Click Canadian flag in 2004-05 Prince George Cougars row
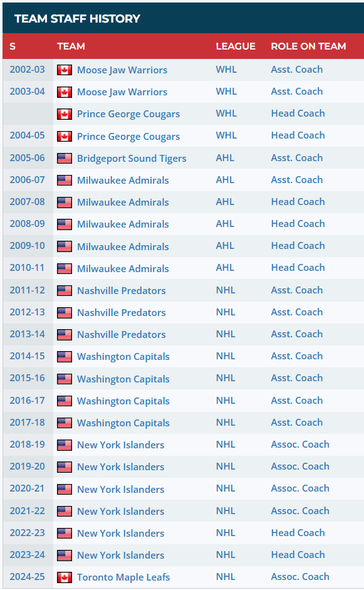Screen dimensions: 364x590 [65, 136]
